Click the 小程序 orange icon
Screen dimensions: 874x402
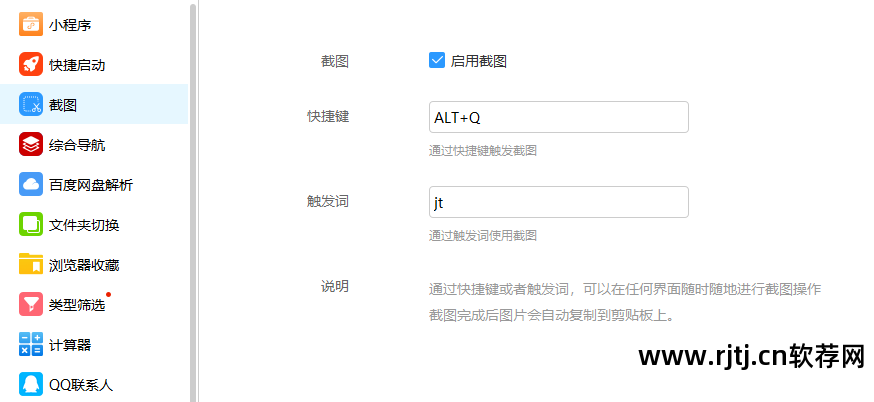click(x=31, y=25)
